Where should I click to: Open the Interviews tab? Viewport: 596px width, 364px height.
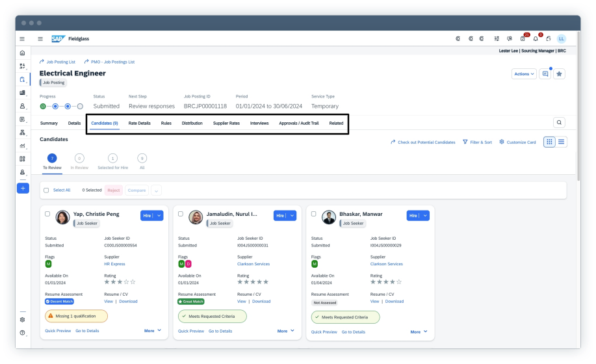click(x=259, y=123)
